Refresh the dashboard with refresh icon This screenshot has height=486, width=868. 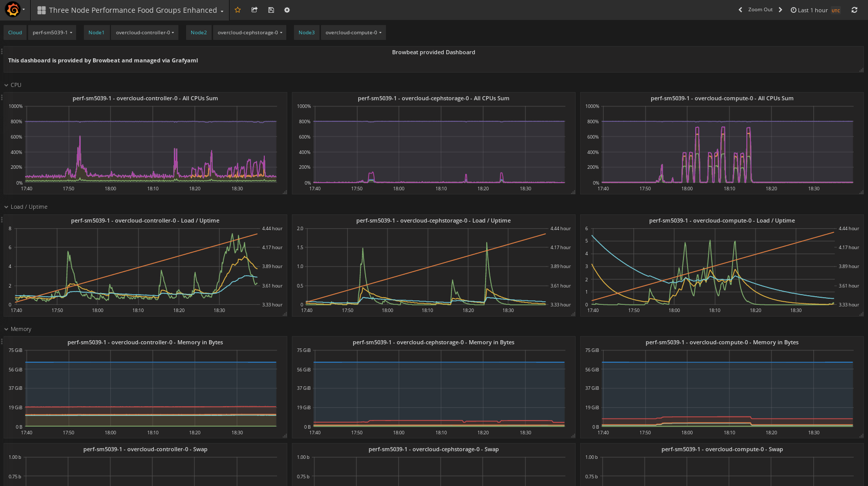(x=854, y=10)
